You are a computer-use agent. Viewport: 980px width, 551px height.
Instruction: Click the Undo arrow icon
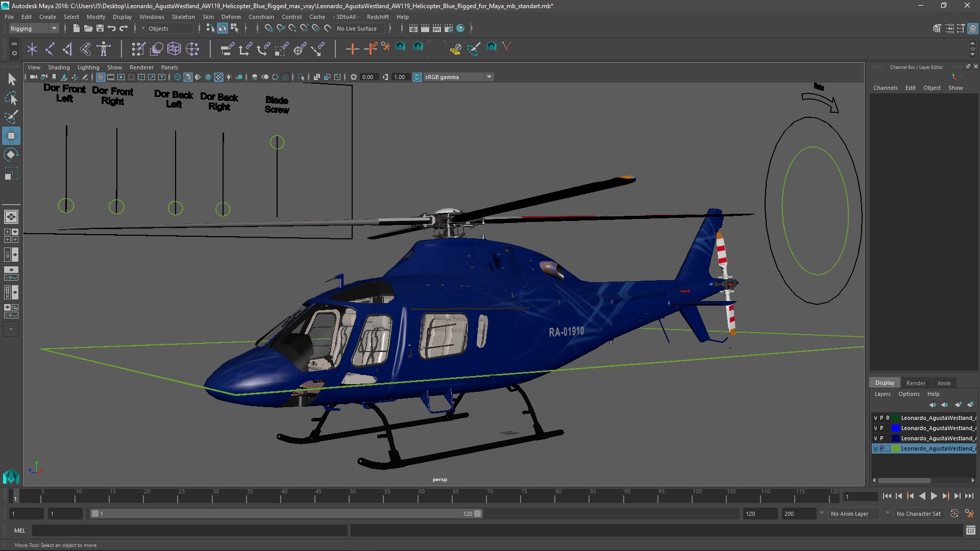[111, 29]
